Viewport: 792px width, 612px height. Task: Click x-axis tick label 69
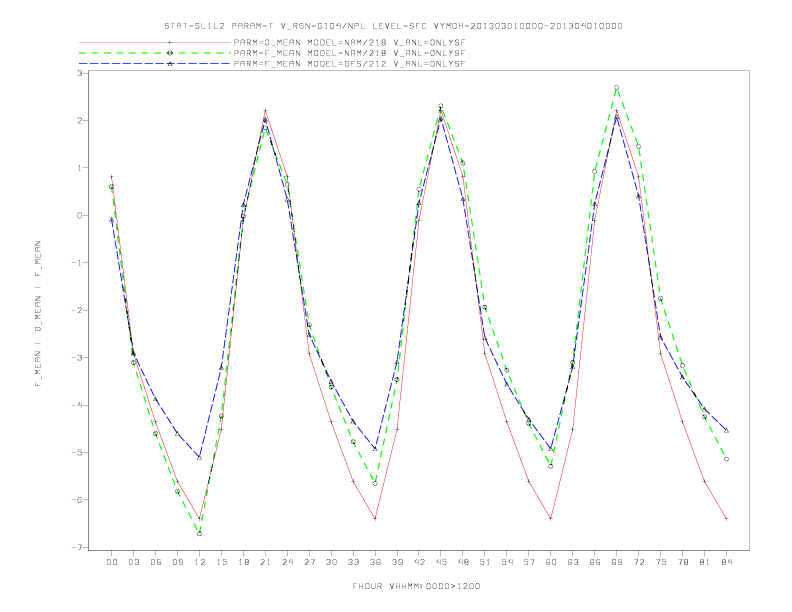coord(617,562)
